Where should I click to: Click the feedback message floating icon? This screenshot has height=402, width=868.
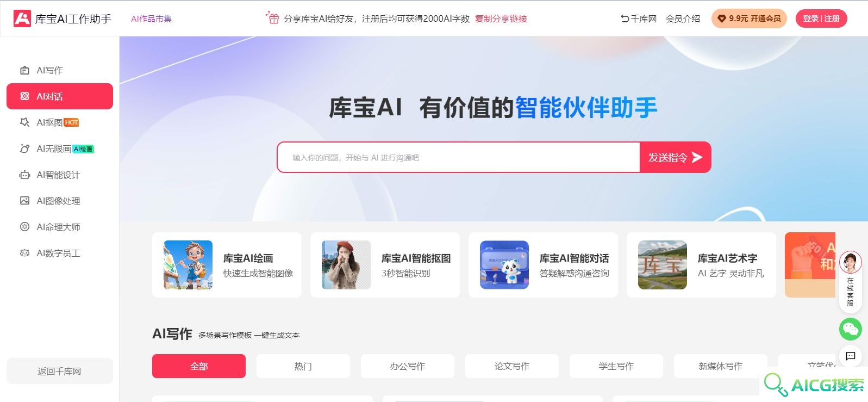pyautogui.click(x=851, y=356)
